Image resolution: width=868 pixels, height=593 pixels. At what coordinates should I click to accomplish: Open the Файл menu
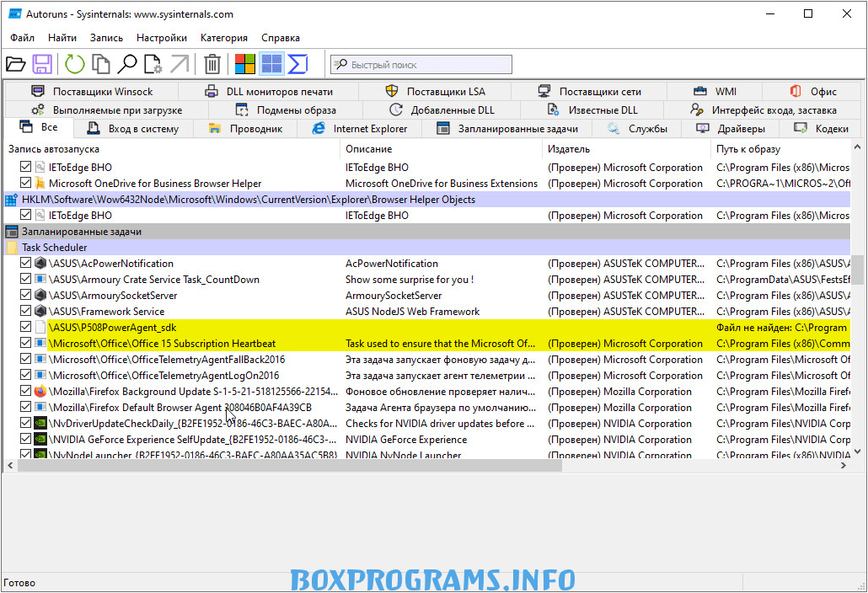[x=23, y=38]
